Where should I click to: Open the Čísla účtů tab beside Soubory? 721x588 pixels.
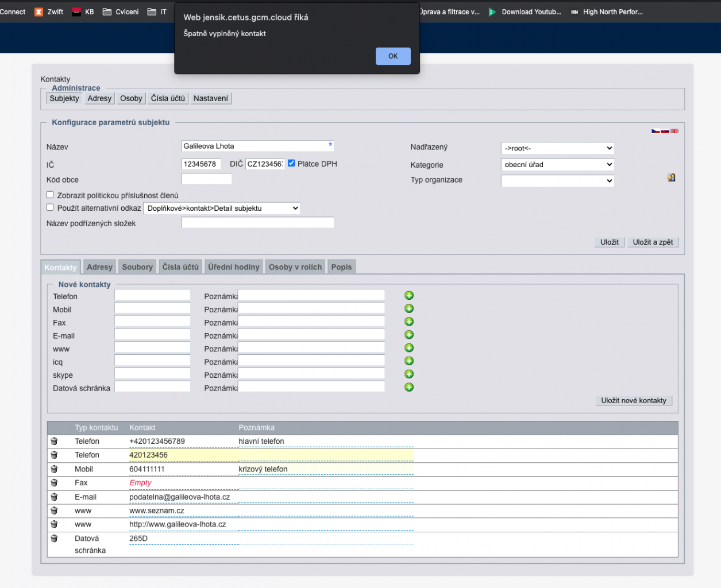pyautogui.click(x=180, y=267)
